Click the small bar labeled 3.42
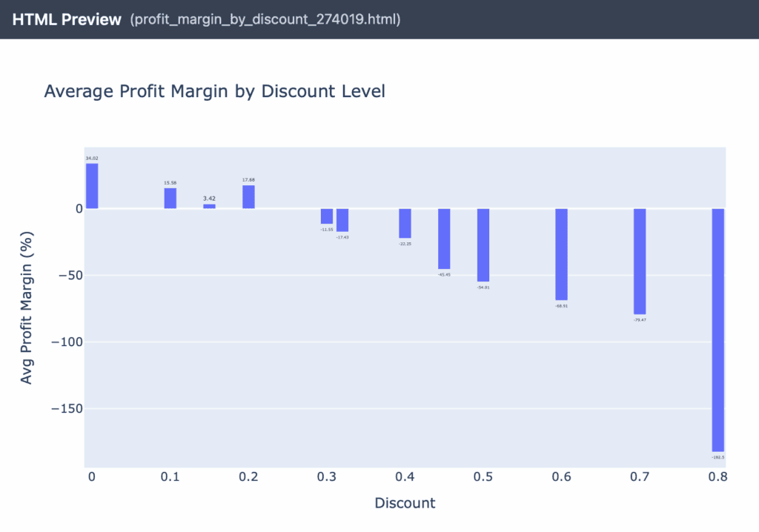The width and height of the screenshot is (759, 532). 210,206
